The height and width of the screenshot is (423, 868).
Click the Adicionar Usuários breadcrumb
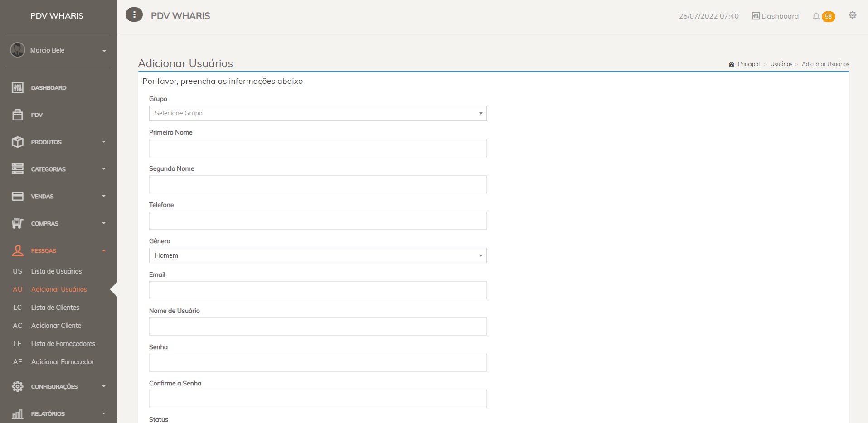pos(825,64)
